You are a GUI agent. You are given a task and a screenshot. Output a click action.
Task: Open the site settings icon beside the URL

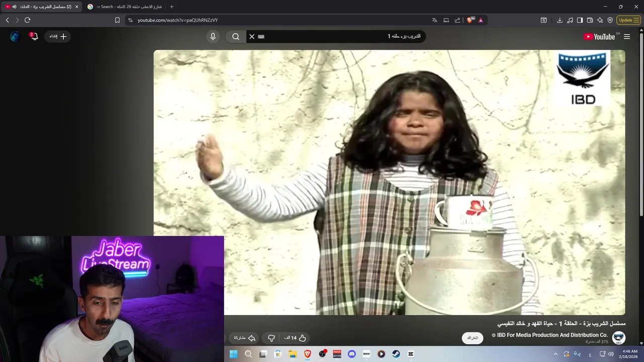130,20
